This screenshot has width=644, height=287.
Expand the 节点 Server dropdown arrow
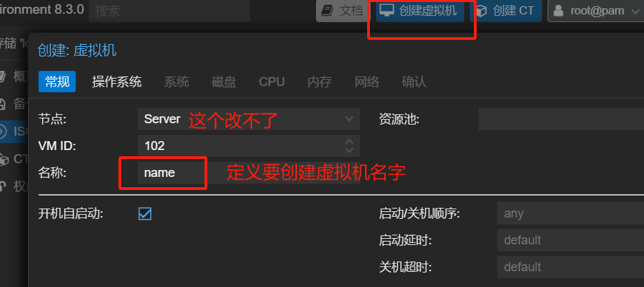pos(349,119)
